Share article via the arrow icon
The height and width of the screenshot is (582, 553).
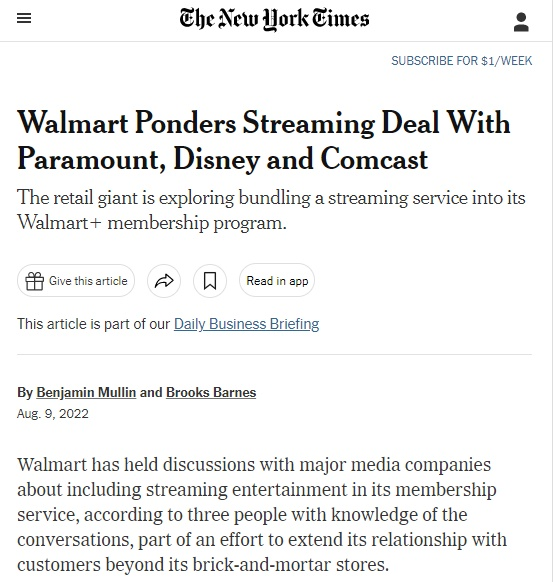tap(164, 281)
